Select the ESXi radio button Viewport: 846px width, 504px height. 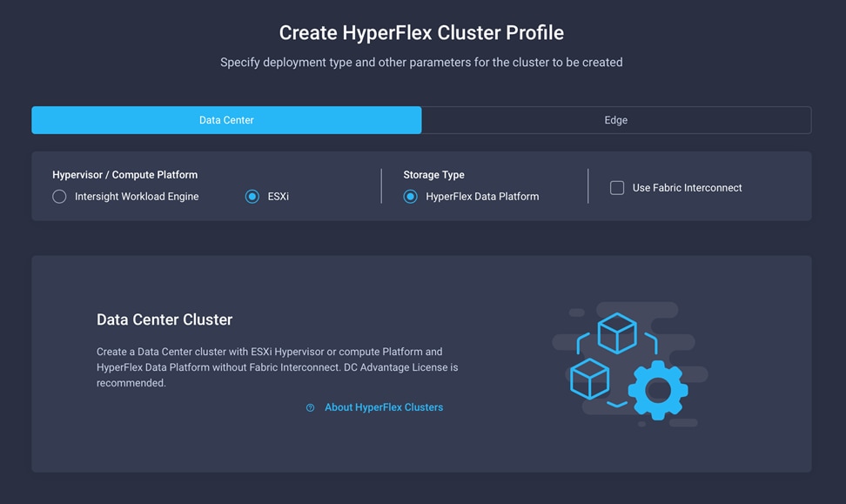252,197
